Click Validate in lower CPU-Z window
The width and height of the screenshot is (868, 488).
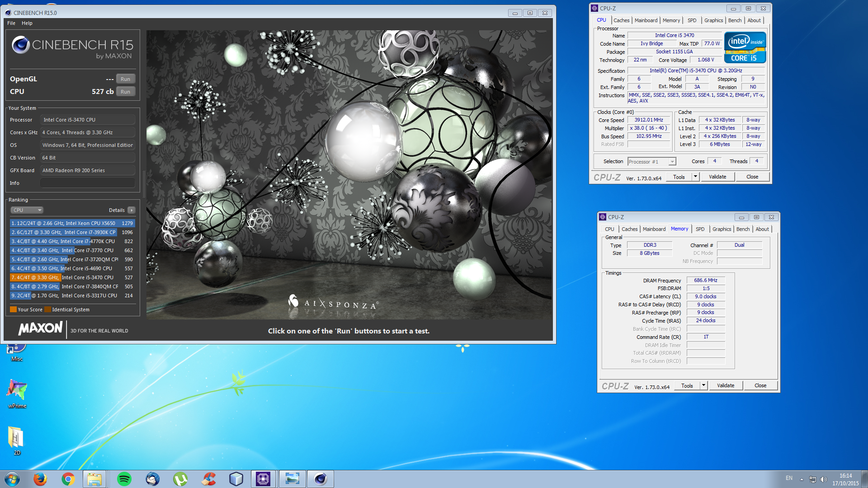pyautogui.click(x=726, y=386)
